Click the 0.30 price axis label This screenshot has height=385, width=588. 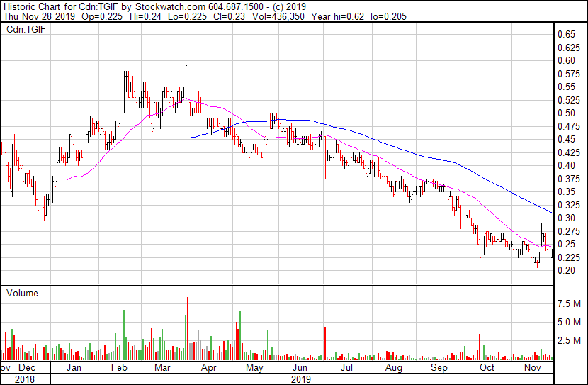(x=566, y=218)
